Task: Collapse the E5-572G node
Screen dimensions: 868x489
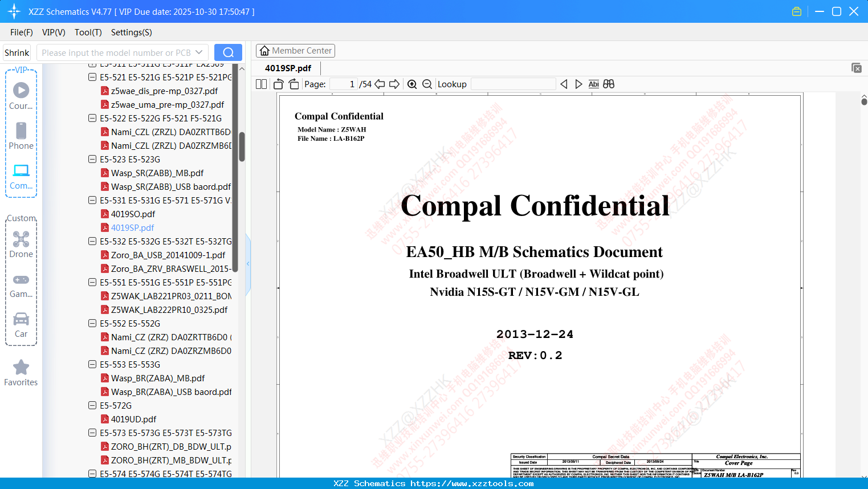Action: tap(92, 405)
